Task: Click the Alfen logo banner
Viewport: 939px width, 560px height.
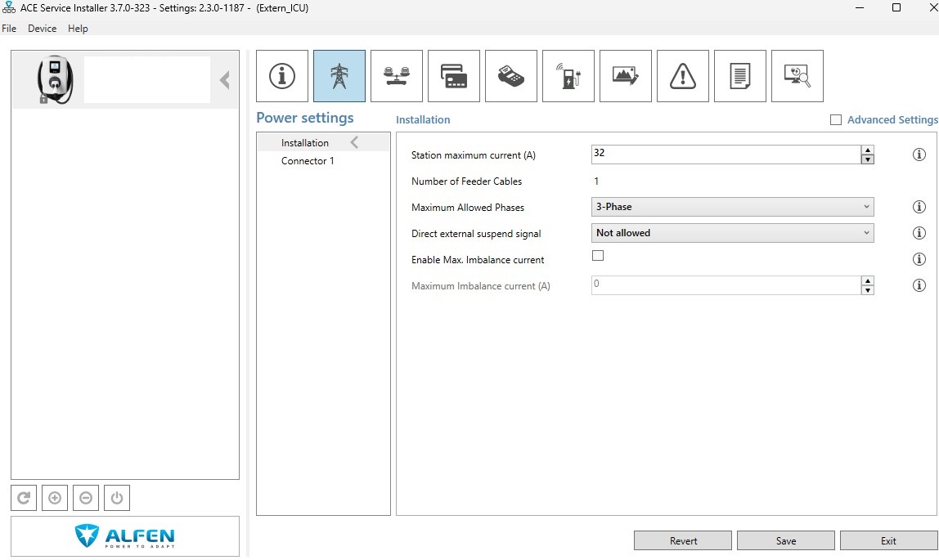Action: point(125,536)
